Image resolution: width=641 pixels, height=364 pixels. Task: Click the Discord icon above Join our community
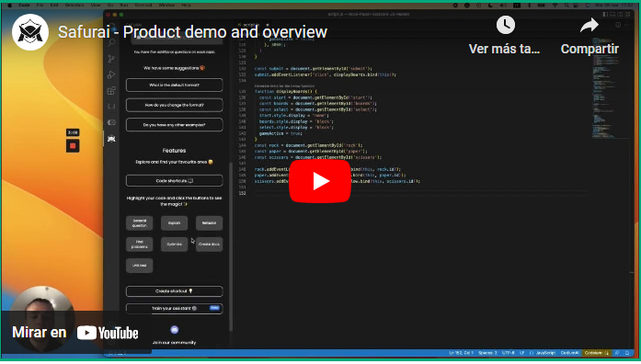pyautogui.click(x=174, y=330)
